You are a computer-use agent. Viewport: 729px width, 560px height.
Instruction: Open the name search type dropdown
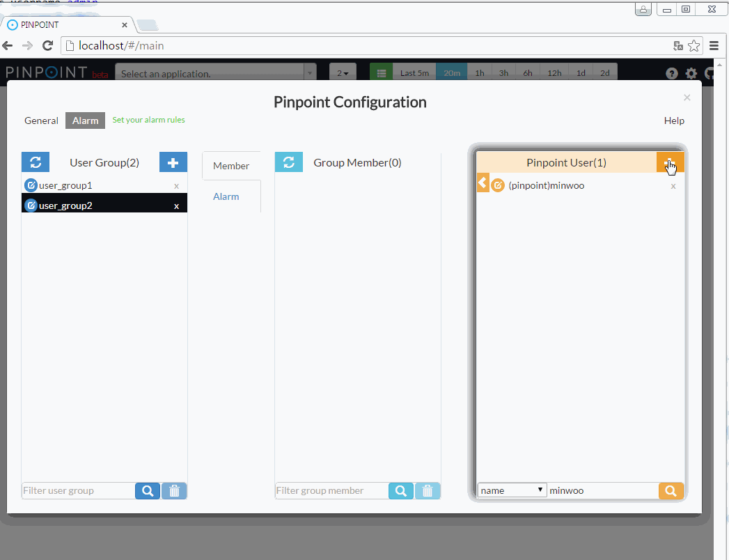point(512,490)
